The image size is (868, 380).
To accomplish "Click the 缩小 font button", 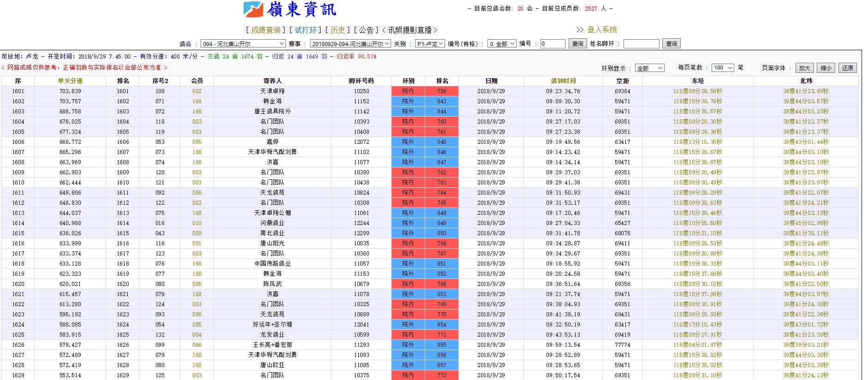I will pyautogui.click(x=826, y=68).
